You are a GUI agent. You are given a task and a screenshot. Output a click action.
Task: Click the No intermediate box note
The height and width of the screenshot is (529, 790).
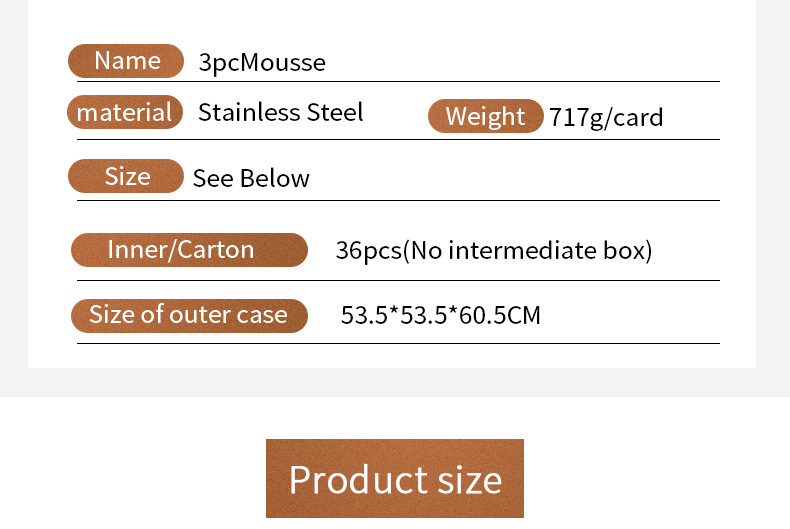tap(527, 250)
